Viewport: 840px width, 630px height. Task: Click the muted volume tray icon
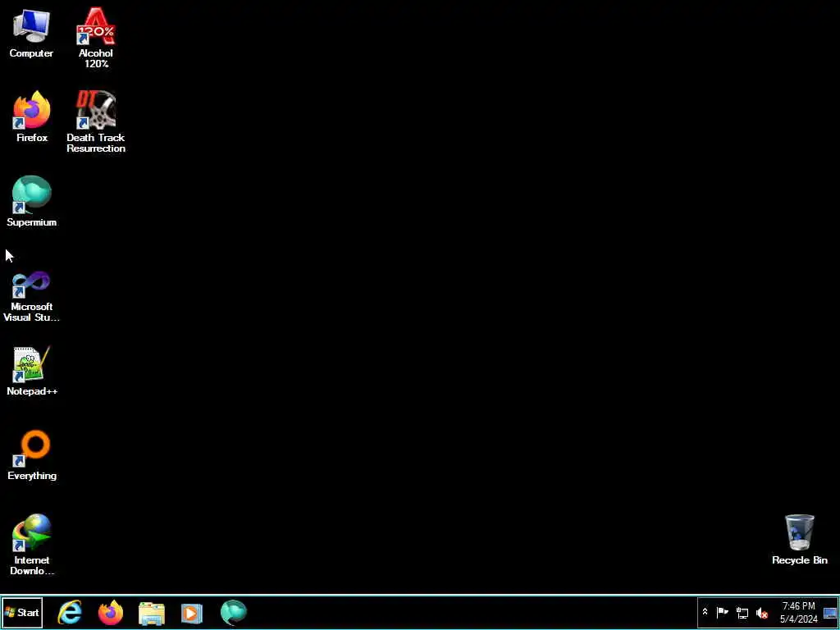click(761, 613)
